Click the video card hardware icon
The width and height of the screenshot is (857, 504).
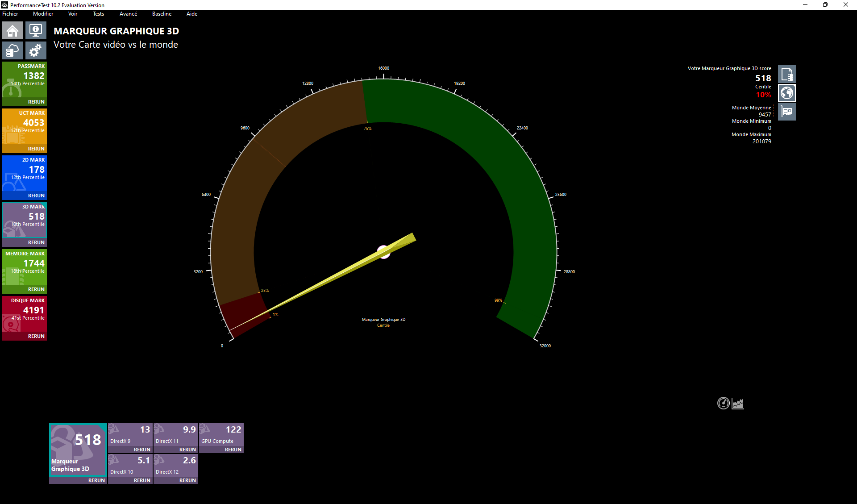pos(786,112)
